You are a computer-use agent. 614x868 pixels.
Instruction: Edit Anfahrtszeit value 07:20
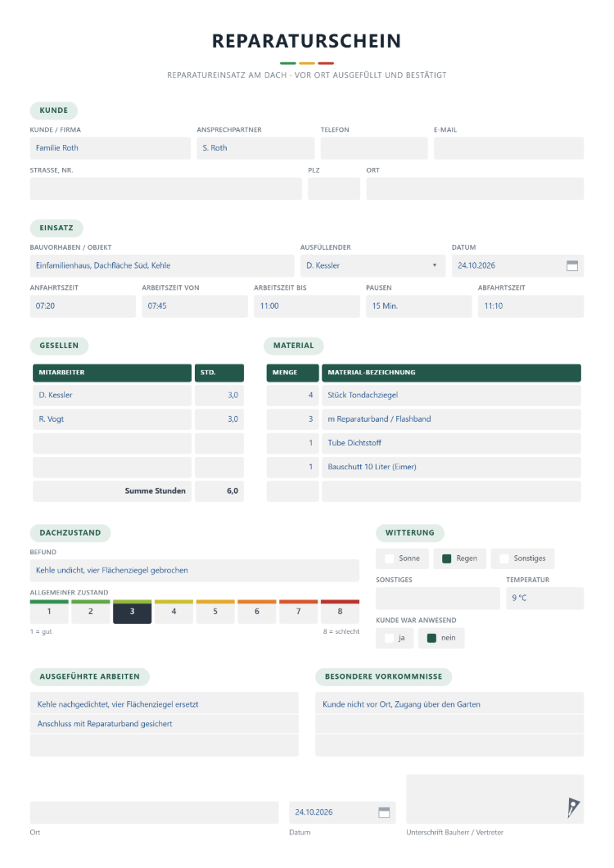(x=83, y=306)
